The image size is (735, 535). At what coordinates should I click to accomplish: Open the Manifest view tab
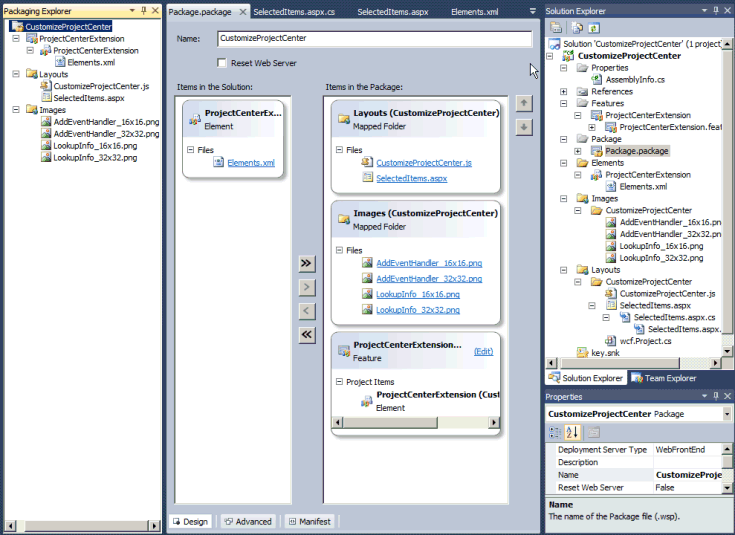pyautogui.click(x=310, y=521)
